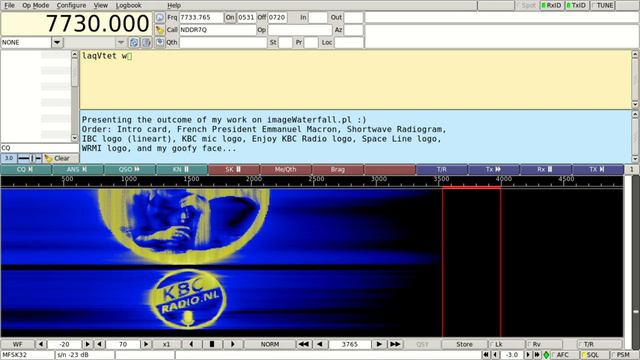Click the right arrow after the -20 value
640x360 pixels.
tap(87, 344)
